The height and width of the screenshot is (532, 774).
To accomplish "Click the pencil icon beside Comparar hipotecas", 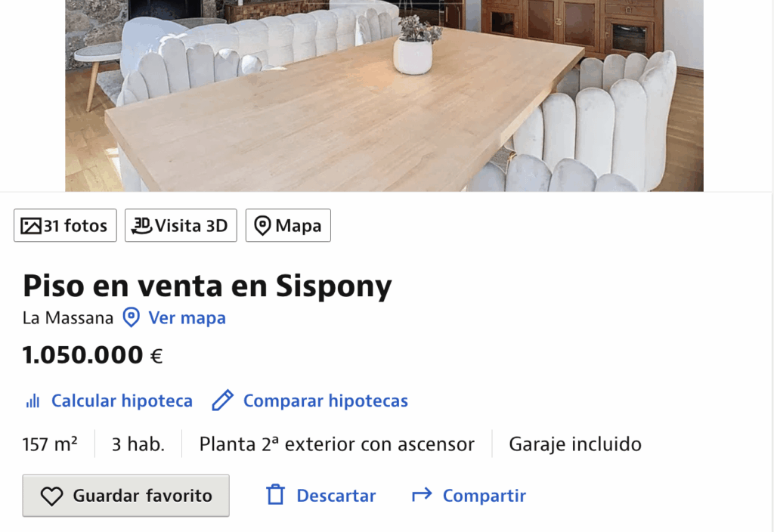I will coord(222,401).
